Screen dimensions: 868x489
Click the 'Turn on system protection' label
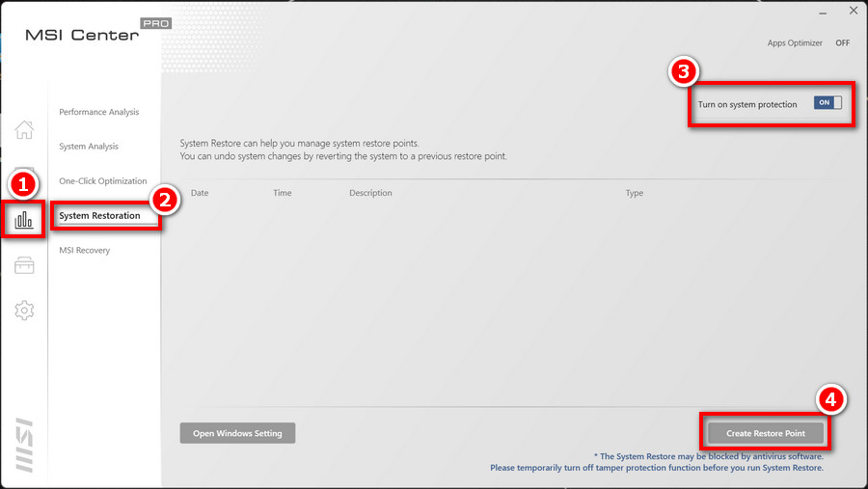(x=747, y=104)
